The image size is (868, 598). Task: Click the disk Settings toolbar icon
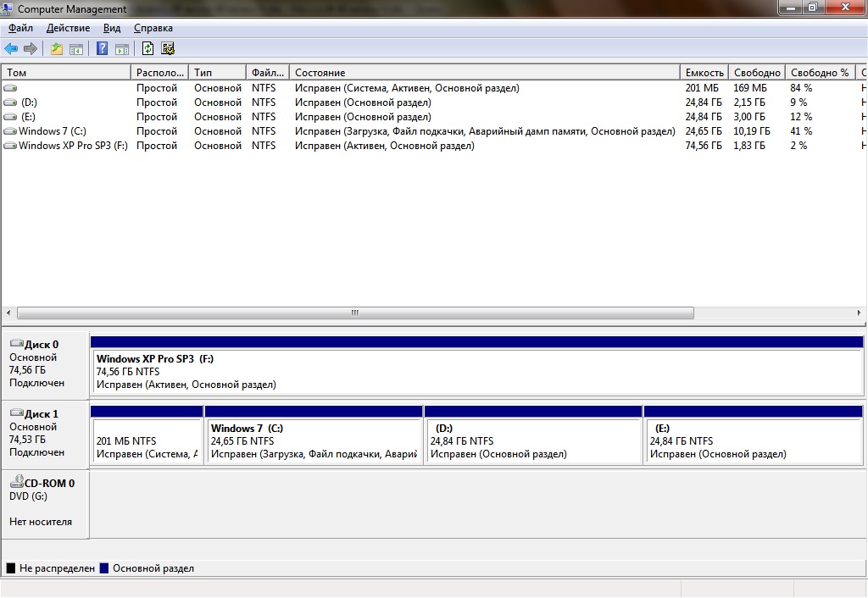pyautogui.click(x=168, y=48)
